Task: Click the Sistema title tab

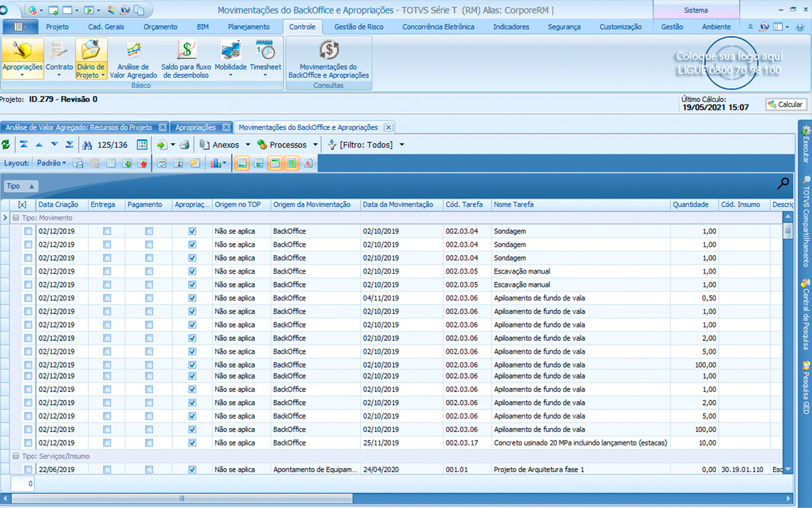Action: tap(696, 10)
